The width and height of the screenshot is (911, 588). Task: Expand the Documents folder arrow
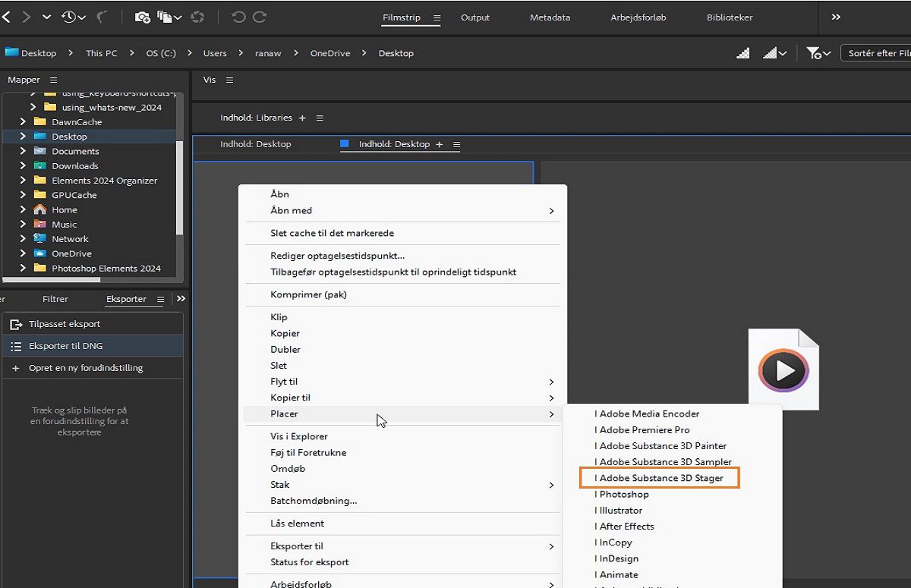pyautogui.click(x=23, y=151)
